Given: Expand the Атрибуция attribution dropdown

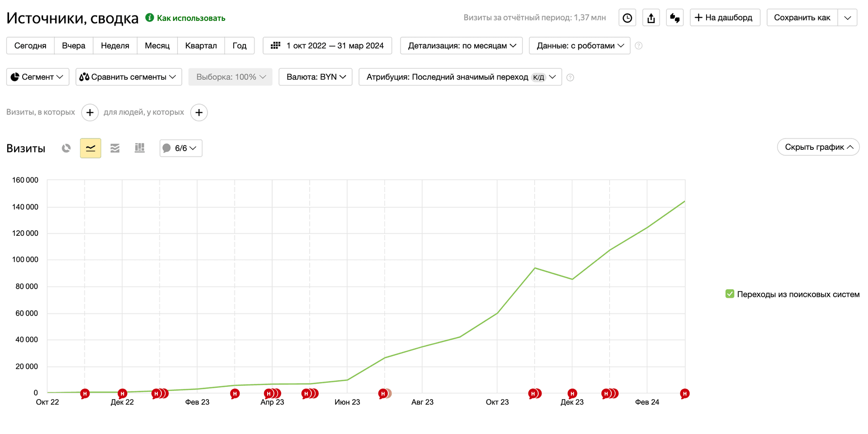Looking at the screenshot, I should 460,77.
